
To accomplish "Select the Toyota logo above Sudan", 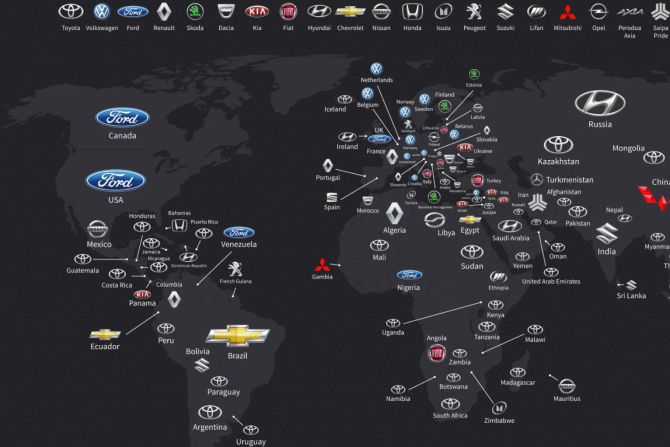I will pyautogui.click(x=472, y=252).
